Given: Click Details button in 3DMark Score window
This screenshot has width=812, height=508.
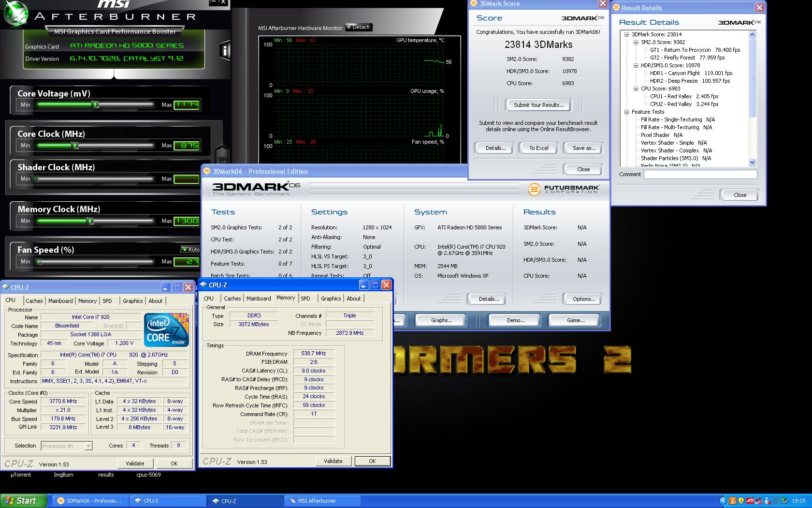Looking at the screenshot, I should [x=495, y=148].
